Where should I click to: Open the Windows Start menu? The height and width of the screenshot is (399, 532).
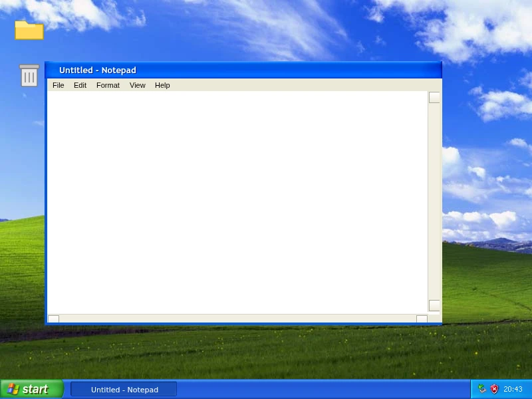[32, 389]
